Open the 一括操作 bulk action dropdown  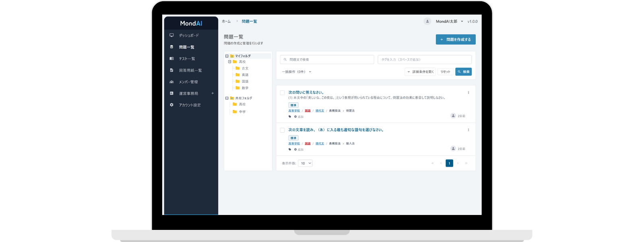tap(297, 72)
